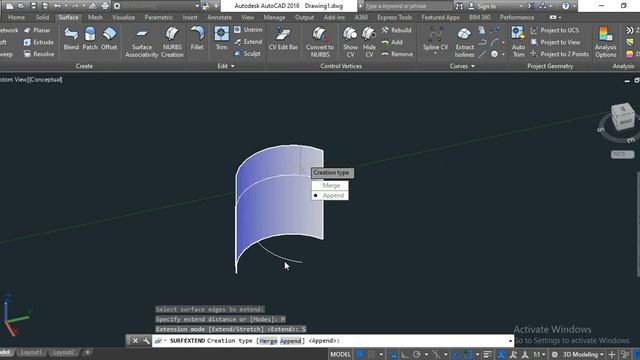640x360 pixels.
Task: Switch to the Layout1 tab
Action: click(x=31, y=352)
